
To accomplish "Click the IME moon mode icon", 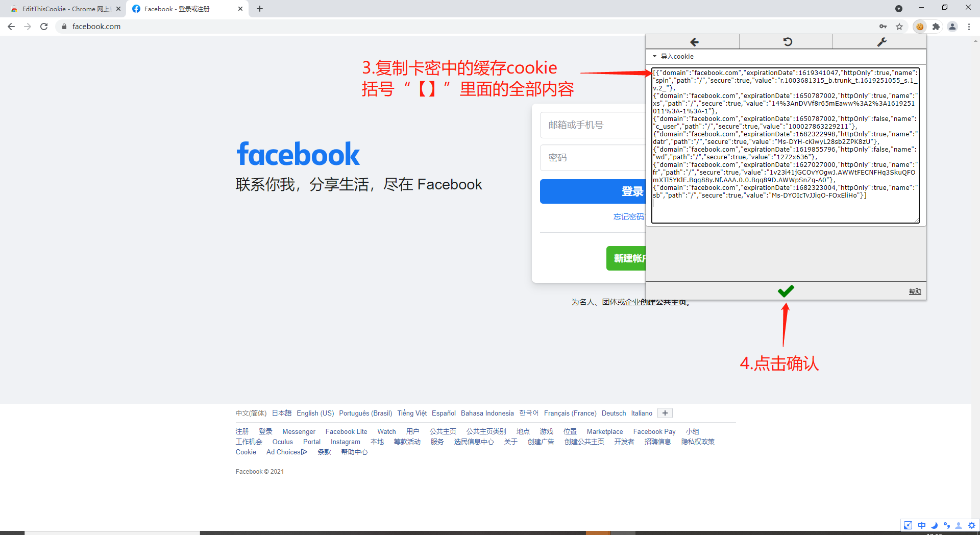I will 934,525.
